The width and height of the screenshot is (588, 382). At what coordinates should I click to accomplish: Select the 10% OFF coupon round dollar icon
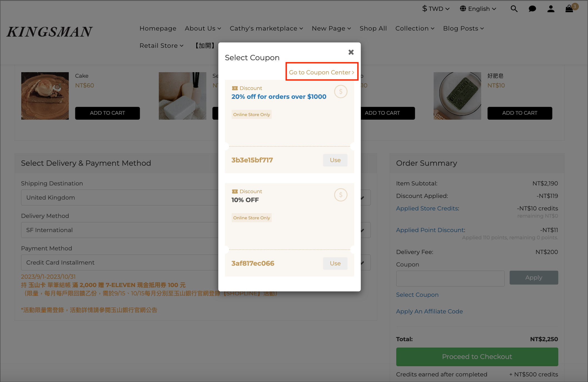(341, 195)
